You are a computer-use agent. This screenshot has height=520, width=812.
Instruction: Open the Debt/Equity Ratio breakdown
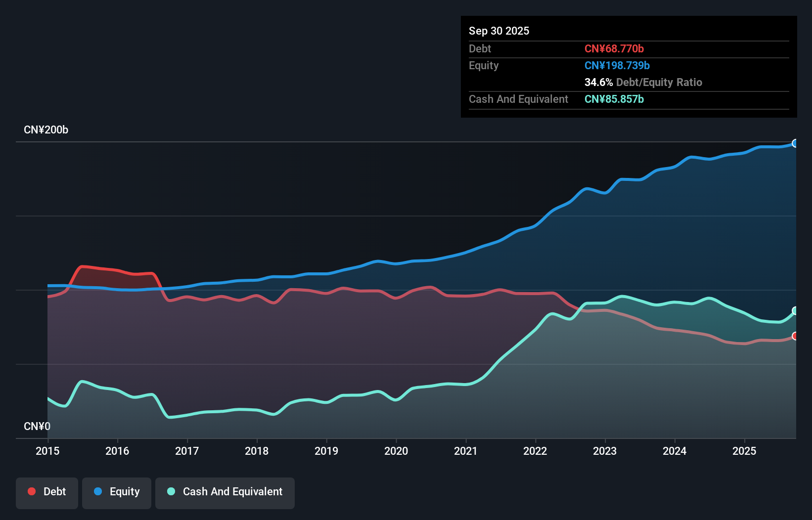(x=643, y=82)
